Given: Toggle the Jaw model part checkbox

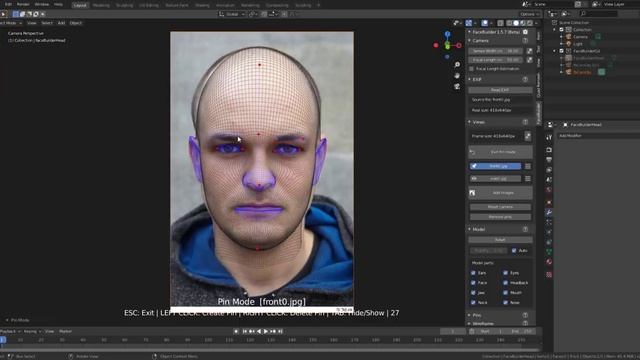Looking at the screenshot, I should click(x=473, y=293).
